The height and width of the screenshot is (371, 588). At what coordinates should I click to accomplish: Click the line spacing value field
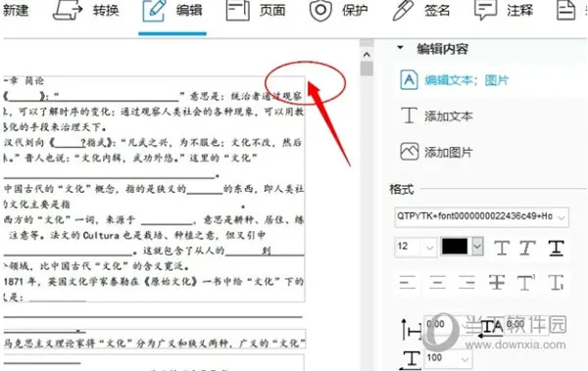[442, 325]
